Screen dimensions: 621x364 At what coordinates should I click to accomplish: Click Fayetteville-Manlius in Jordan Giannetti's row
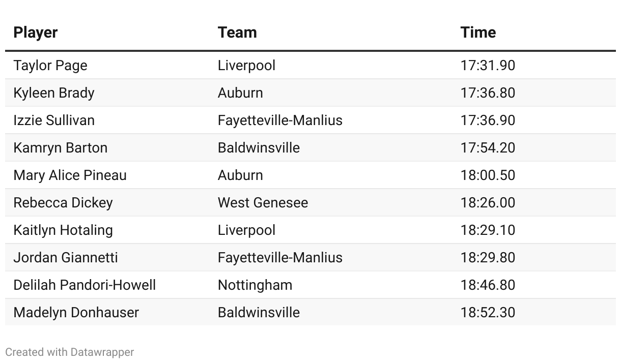(x=280, y=258)
